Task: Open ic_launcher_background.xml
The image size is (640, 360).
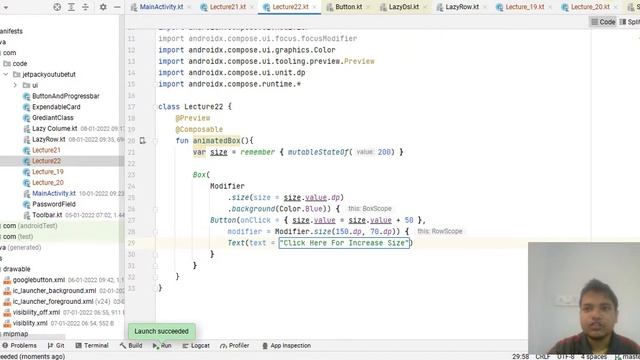Action: pyautogui.click(x=54, y=291)
